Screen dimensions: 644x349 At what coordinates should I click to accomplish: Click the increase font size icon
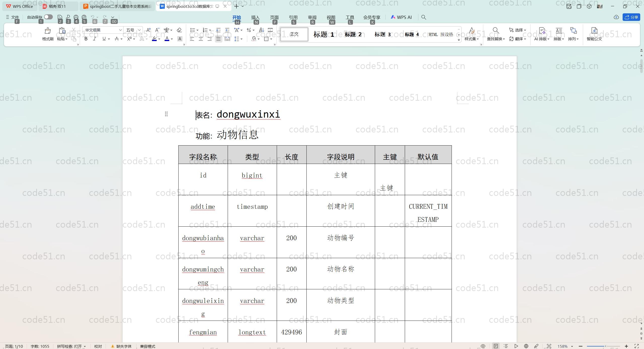pyautogui.click(x=148, y=30)
